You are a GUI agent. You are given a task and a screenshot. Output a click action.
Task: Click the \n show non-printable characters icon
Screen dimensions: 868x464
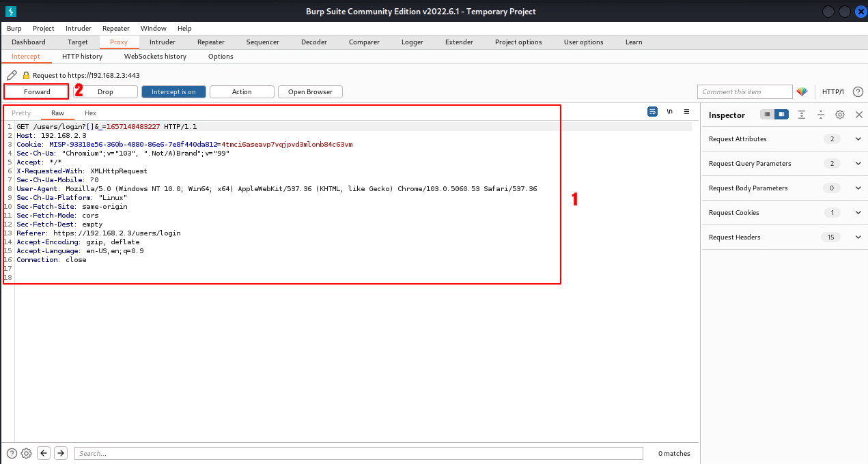tap(669, 112)
